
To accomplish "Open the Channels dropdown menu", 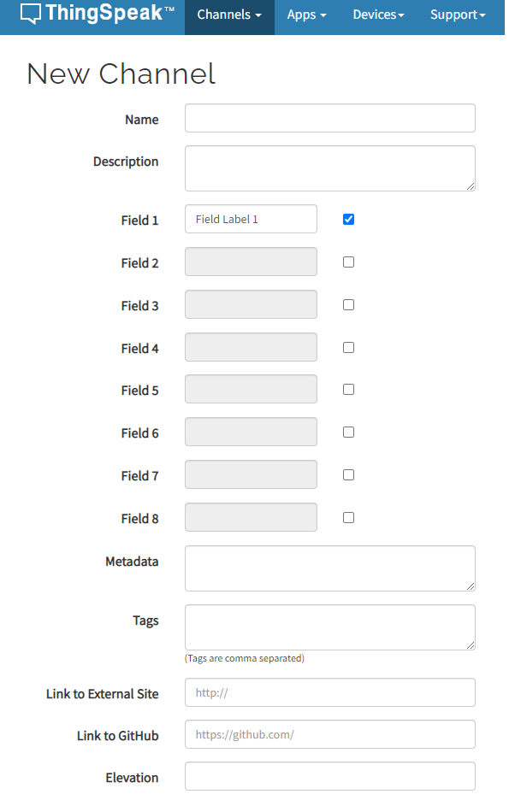I will (229, 15).
